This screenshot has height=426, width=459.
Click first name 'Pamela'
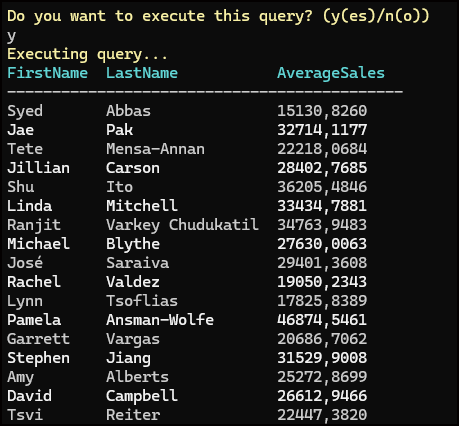tap(34, 320)
